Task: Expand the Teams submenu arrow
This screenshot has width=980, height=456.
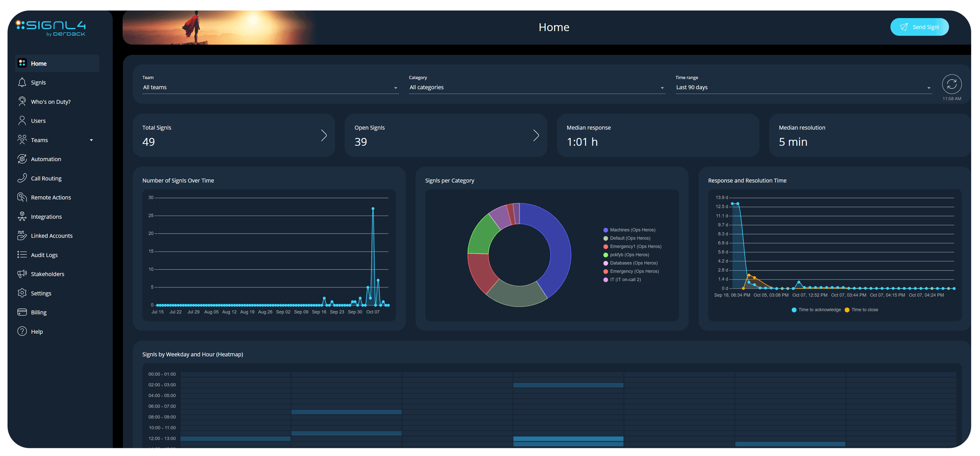Action: 91,140
